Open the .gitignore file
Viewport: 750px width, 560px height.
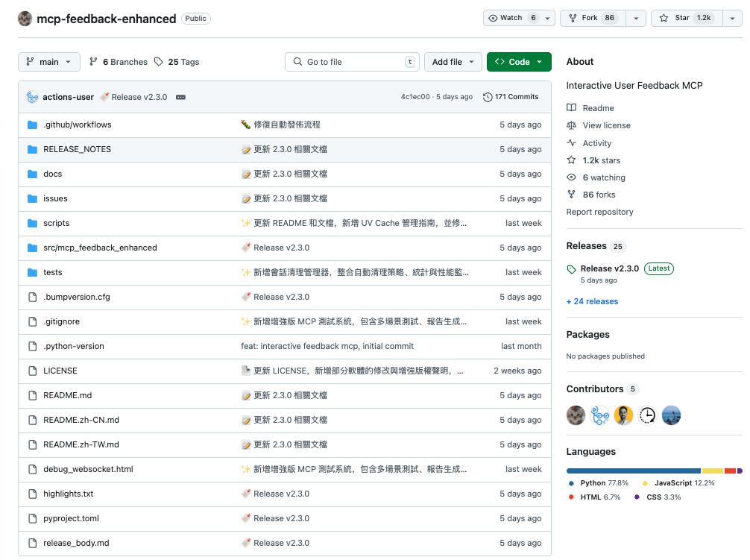click(x=62, y=322)
